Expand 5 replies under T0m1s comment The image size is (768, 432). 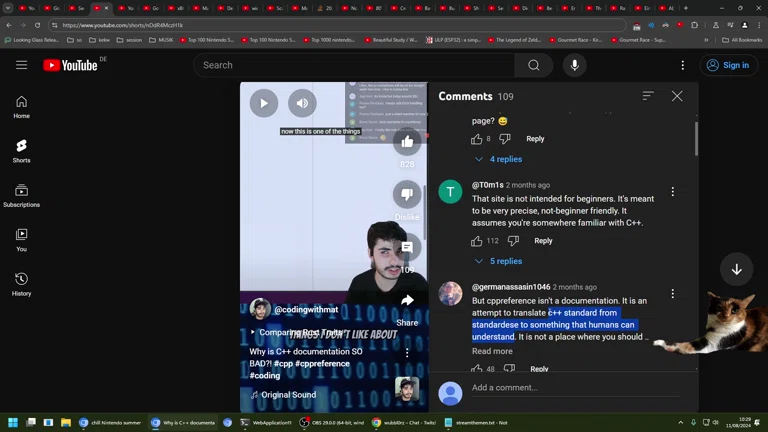coord(498,261)
